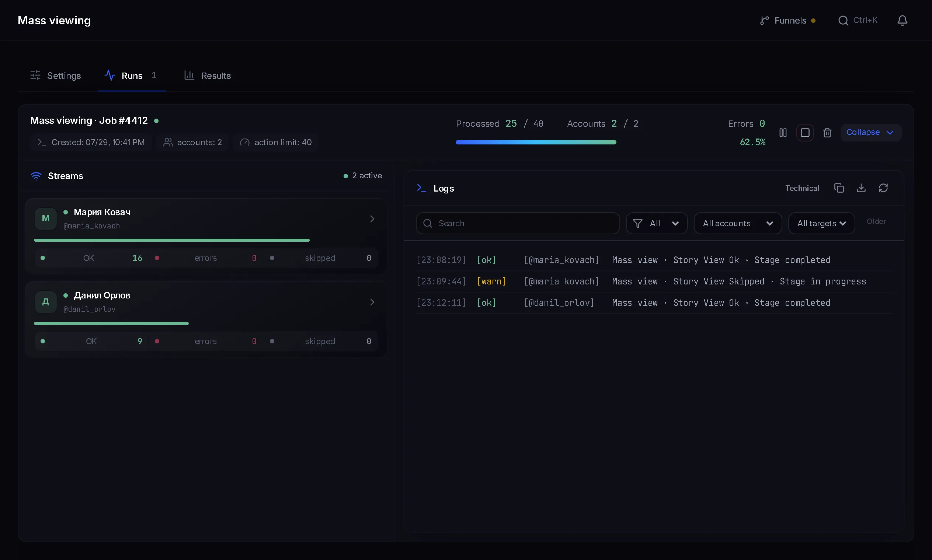Open the All accounts dropdown
This screenshot has height=560, width=932.
click(x=738, y=223)
